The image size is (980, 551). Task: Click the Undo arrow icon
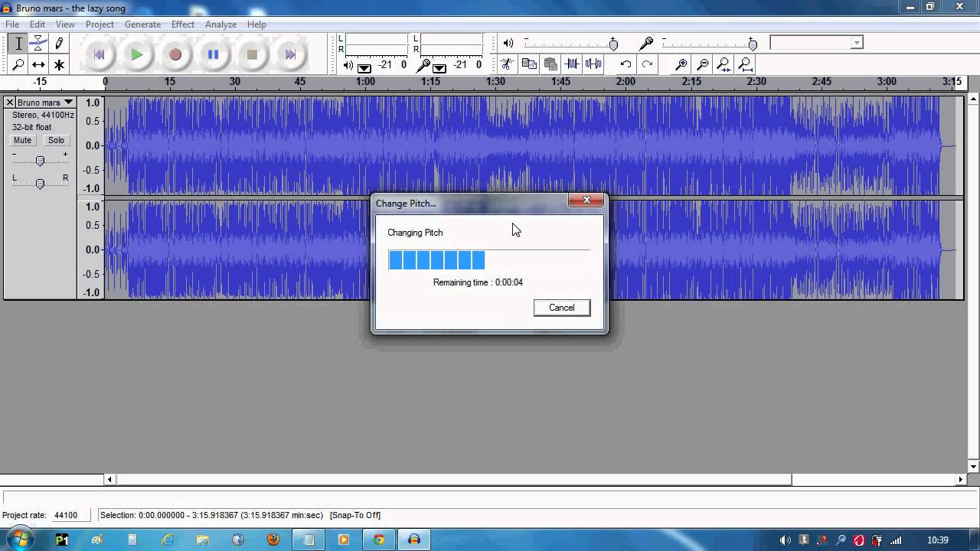pos(626,64)
